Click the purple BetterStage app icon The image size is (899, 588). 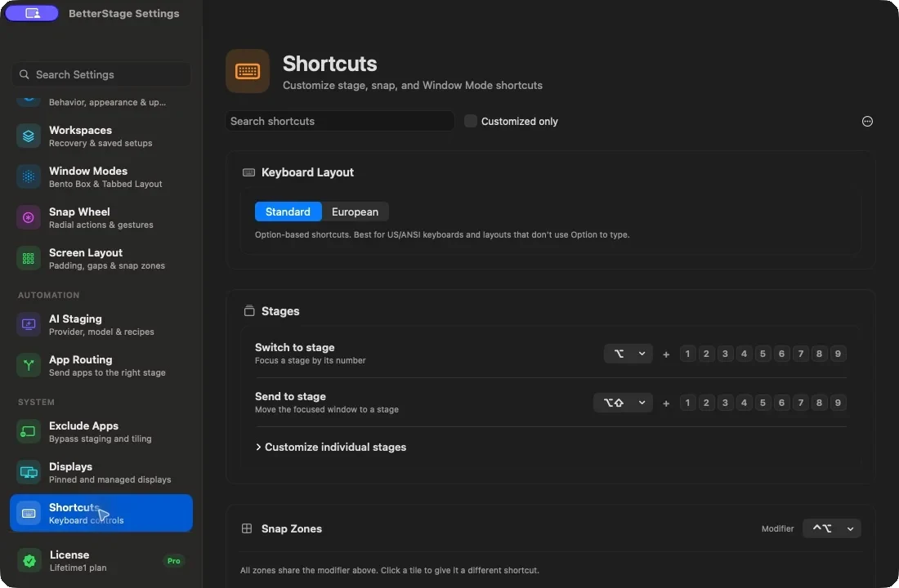pyautogui.click(x=32, y=12)
